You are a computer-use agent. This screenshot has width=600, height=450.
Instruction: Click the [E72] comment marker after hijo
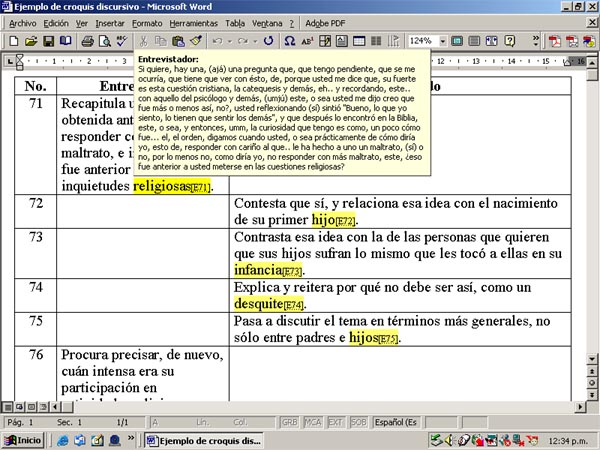click(x=347, y=221)
